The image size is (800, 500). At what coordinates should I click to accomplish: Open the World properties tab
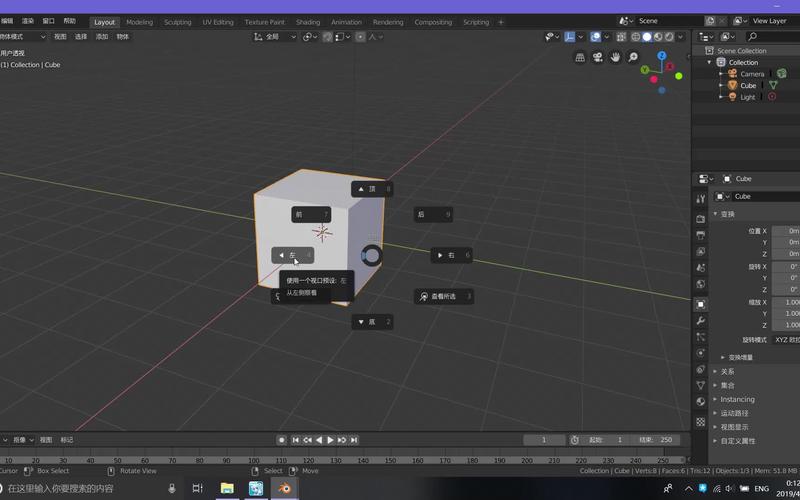[701, 284]
